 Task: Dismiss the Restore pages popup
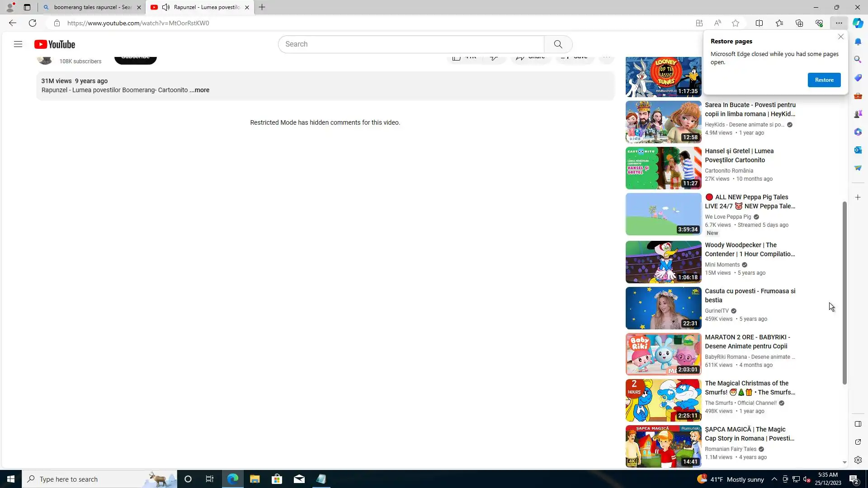(840, 37)
